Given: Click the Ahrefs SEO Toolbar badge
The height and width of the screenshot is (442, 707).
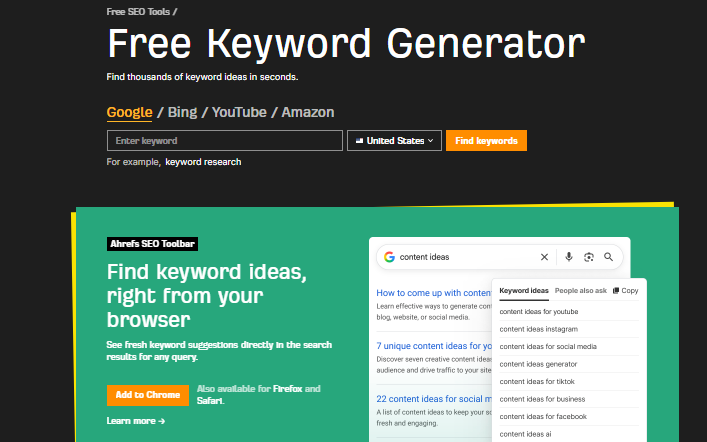Looking at the screenshot, I should [152, 243].
